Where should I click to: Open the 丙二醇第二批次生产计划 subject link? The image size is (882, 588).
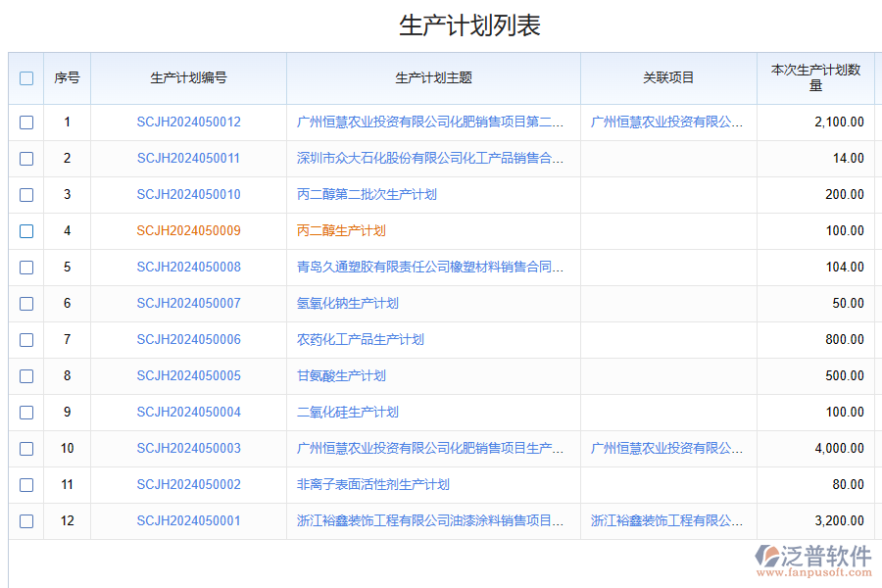367,195
